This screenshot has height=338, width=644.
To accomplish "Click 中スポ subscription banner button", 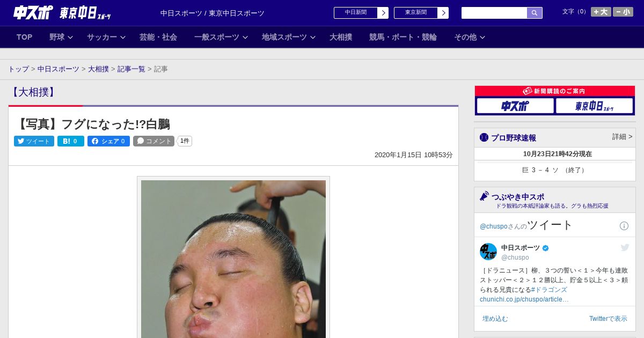I will [515, 106].
